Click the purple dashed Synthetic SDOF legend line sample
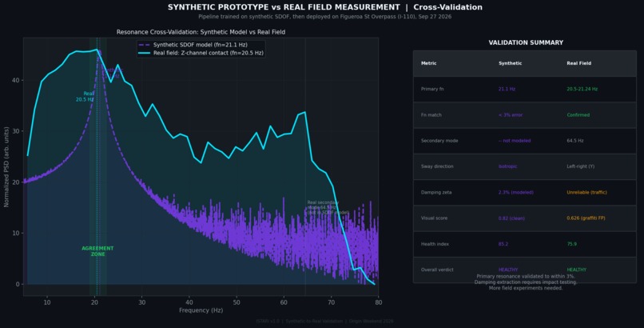 coord(144,45)
